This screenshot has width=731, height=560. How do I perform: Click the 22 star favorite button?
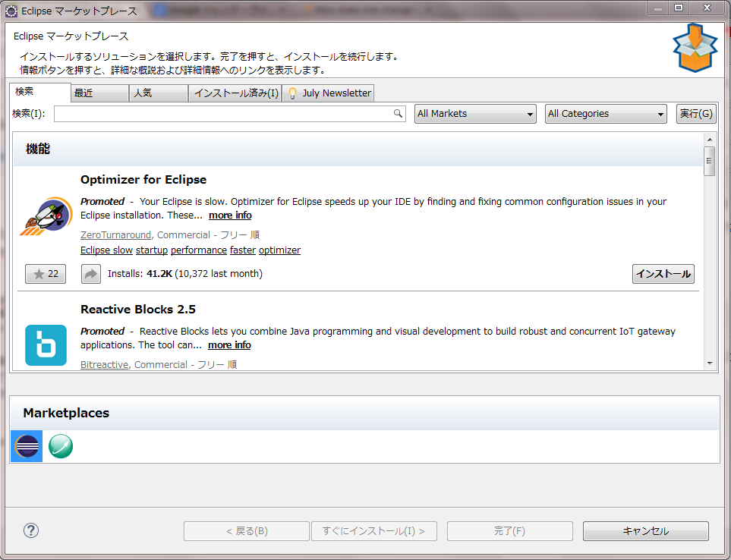(46, 274)
